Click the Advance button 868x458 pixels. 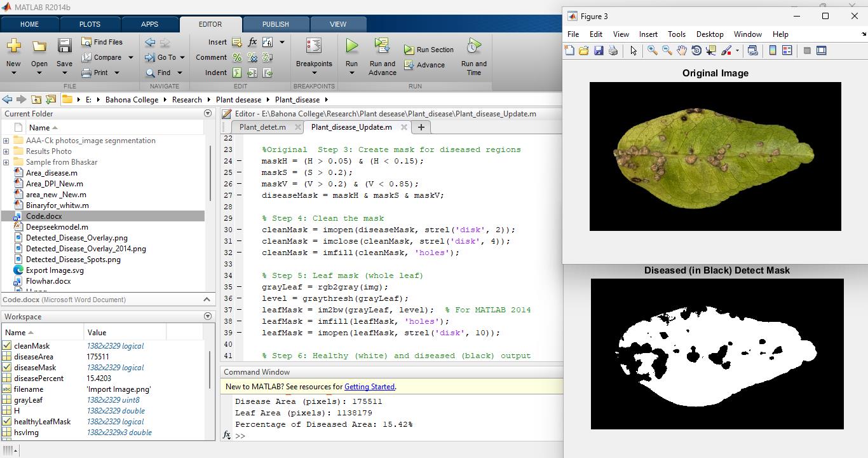424,65
